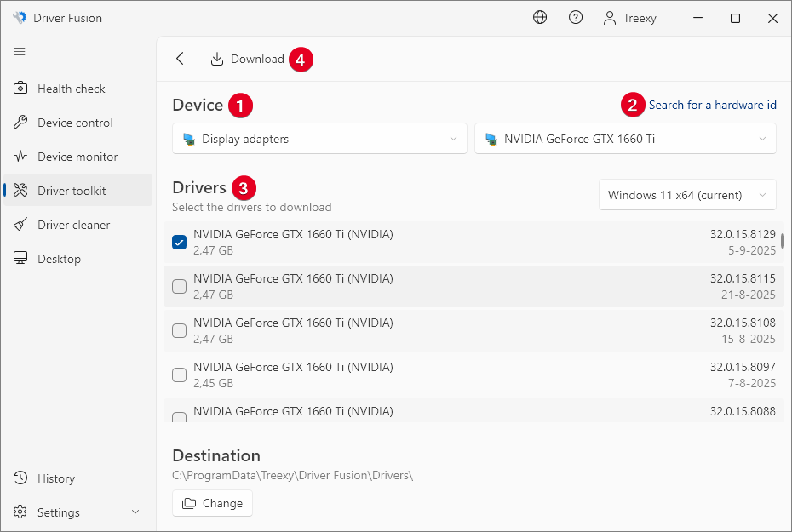The height and width of the screenshot is (532, 792).
Task: Open History page
Action: pyautogui.click(x=77, y=478)
